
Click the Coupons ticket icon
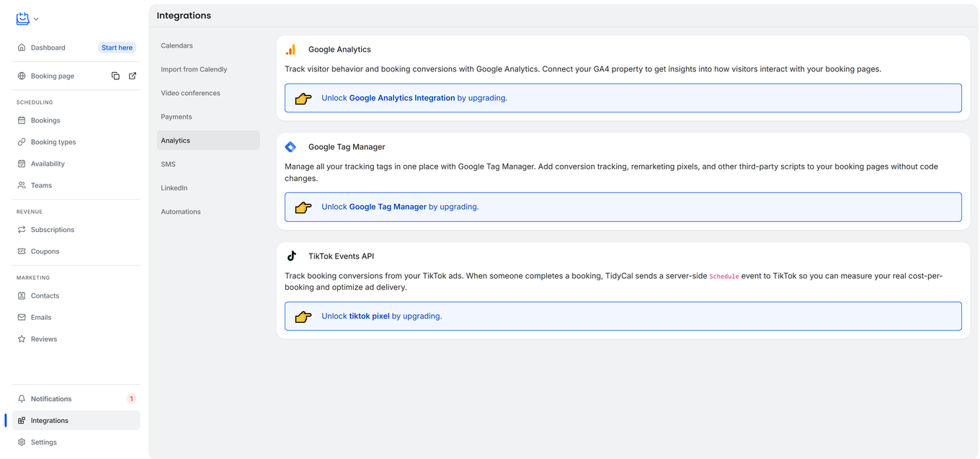22,251
